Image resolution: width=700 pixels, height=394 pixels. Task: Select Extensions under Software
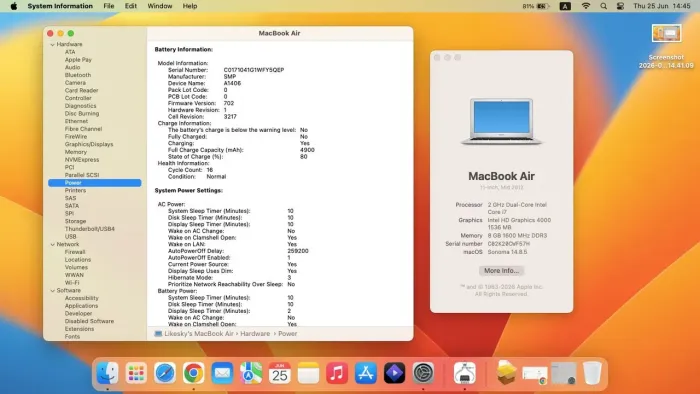pos(79,329)
